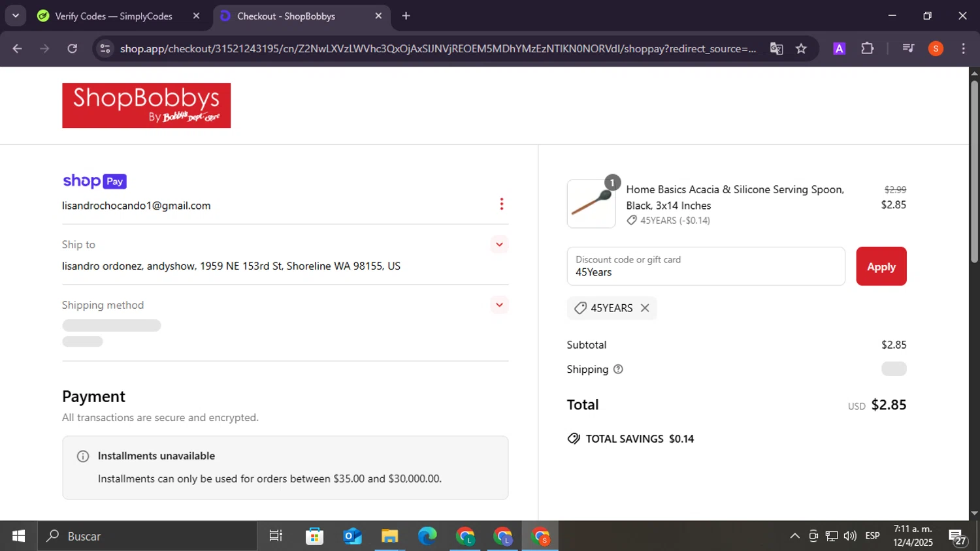Open media controls icon in toolbar
This screenshot has height=551, width=980.
point(908,48)
